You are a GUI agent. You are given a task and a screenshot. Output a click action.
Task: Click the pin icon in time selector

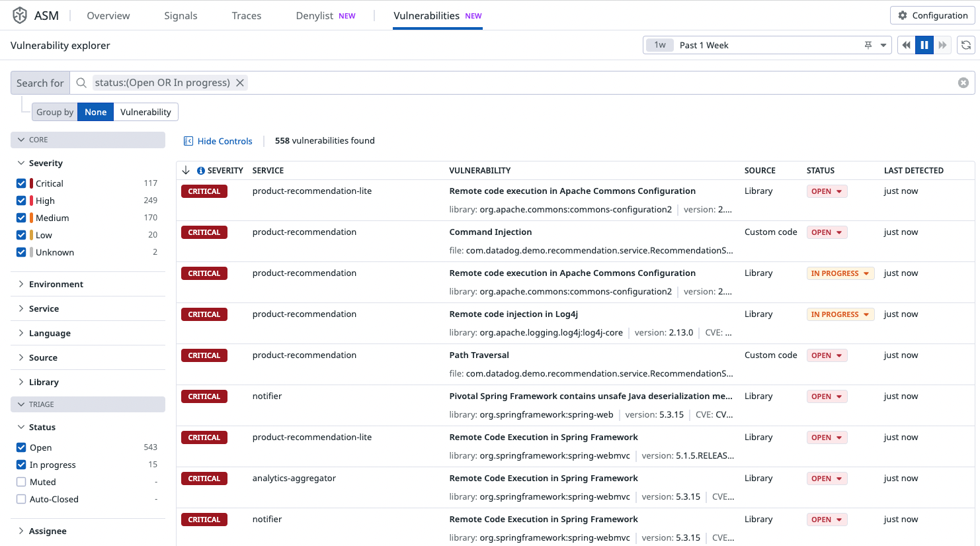[x=868, y=45]
